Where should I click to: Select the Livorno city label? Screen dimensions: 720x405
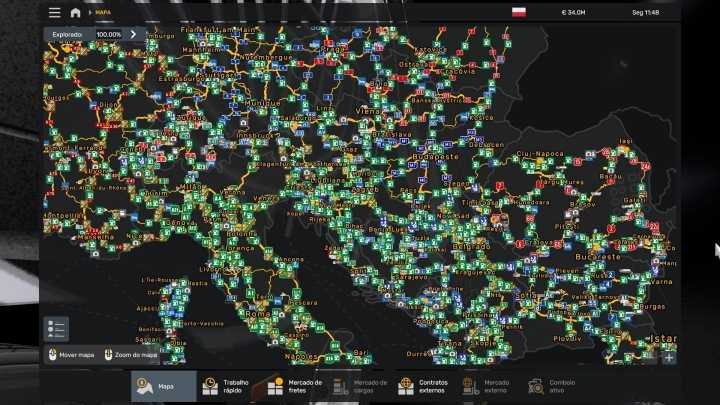[213, 270]
